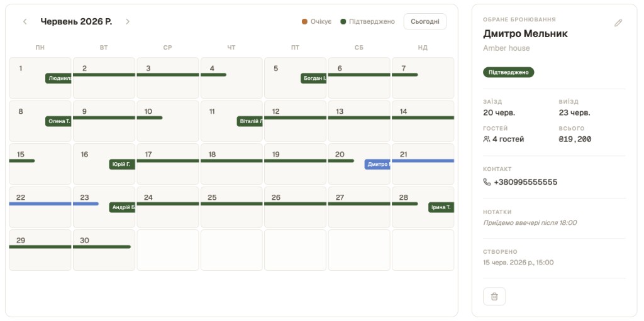644x321 pixels.
Task: Select the June 30 calendar cell
Action: click(x=104, y=250)
